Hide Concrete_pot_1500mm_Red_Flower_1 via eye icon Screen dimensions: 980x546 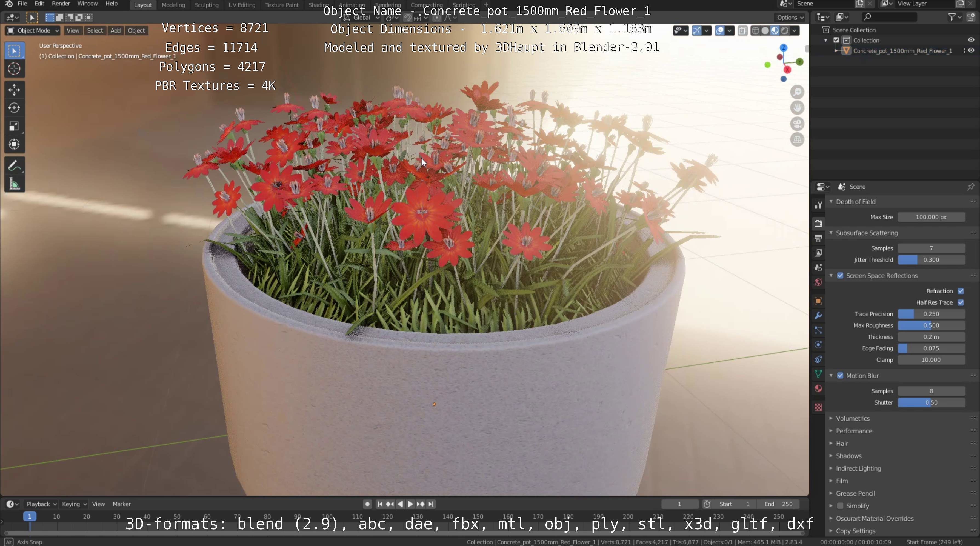971,51
